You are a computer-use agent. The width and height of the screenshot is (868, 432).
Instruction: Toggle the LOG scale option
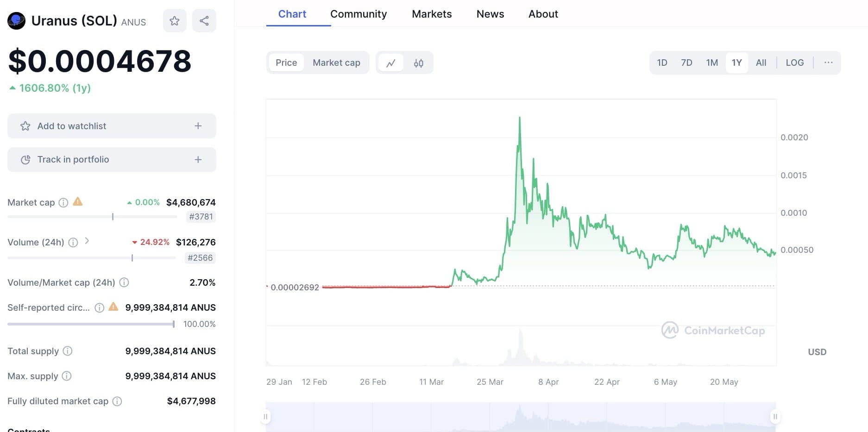pyautogui.click(x=794, y=63)
